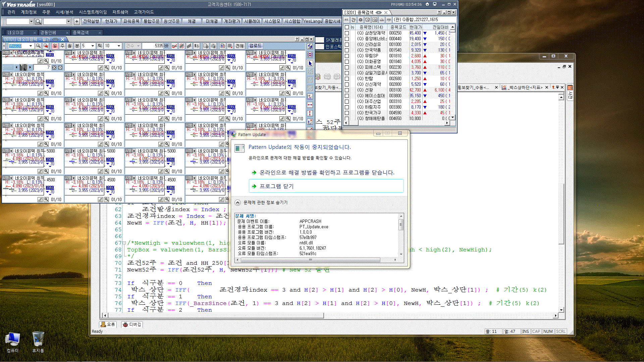The image size is (644, 362).
Task: Select the 일 (daily) period button
Action: click(55, 46)
